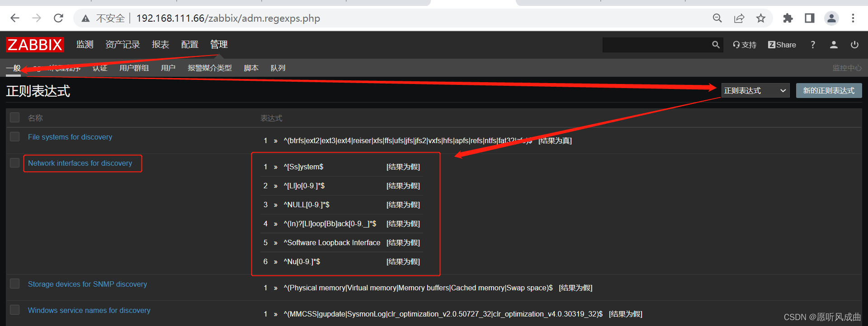Open the browser profile avatar icon

coord(831,18)
